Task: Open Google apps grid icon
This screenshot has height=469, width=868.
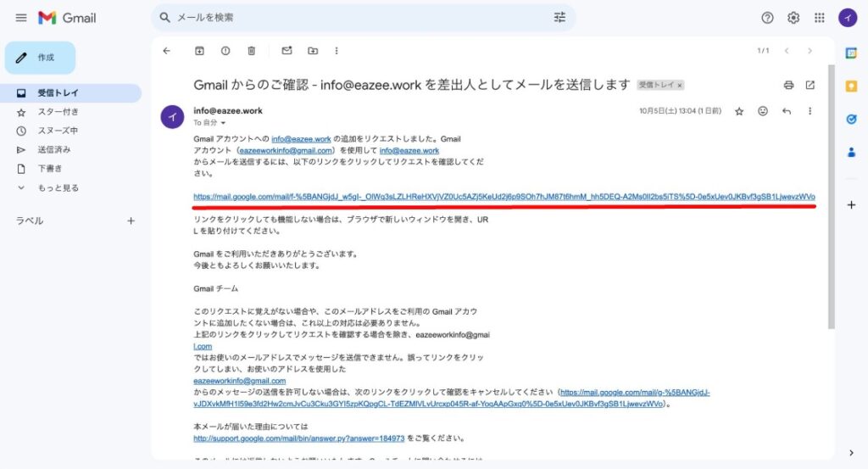Action: point(820,18)
